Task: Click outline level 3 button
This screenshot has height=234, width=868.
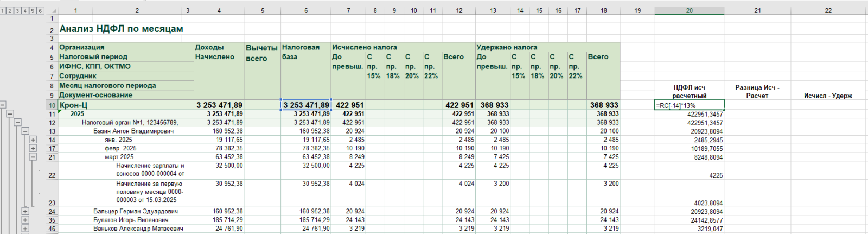Action: coord(18,11)
